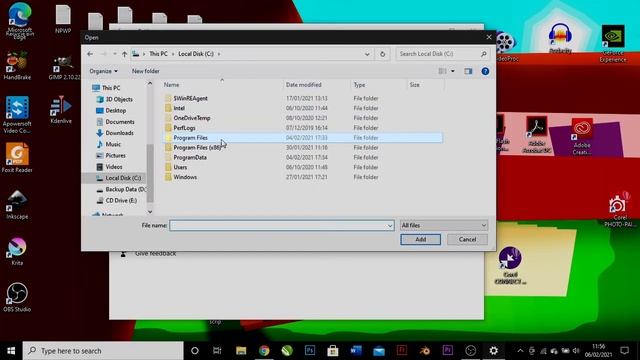Select the Foxit Reader desktop icon
Screen dimensions: 640x360
click(x=17, y=158)
